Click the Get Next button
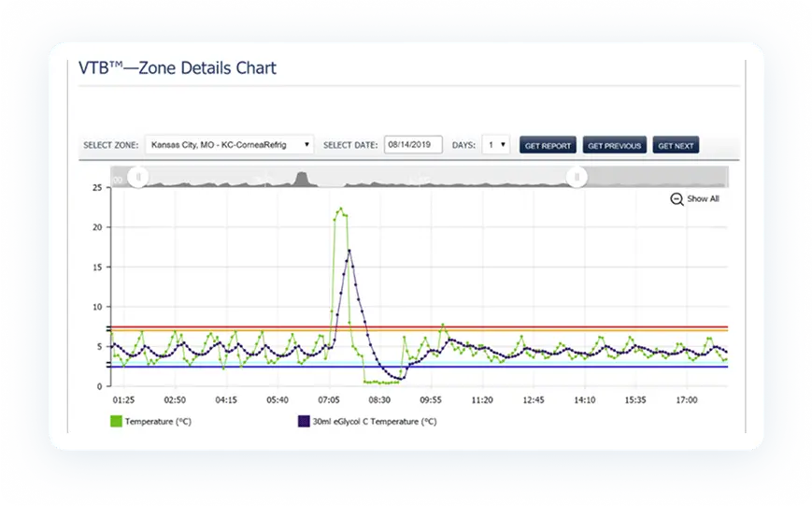 point(676,146)
